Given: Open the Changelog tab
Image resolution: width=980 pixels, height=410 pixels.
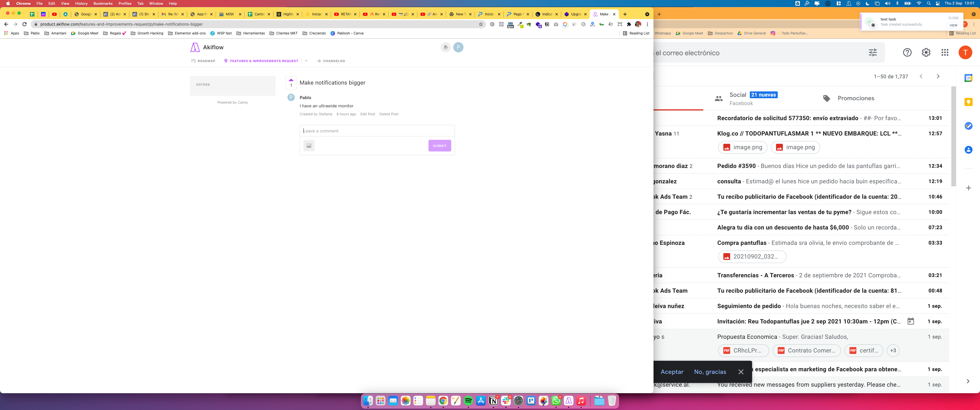Looking at the screenshot, I should click(331, 61).
